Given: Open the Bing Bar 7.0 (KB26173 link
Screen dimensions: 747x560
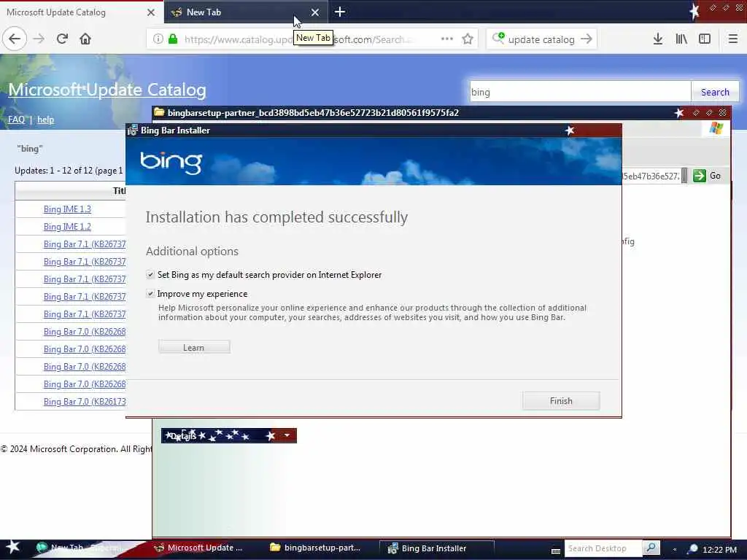Looking at the screenshot, I should [85, 402].
